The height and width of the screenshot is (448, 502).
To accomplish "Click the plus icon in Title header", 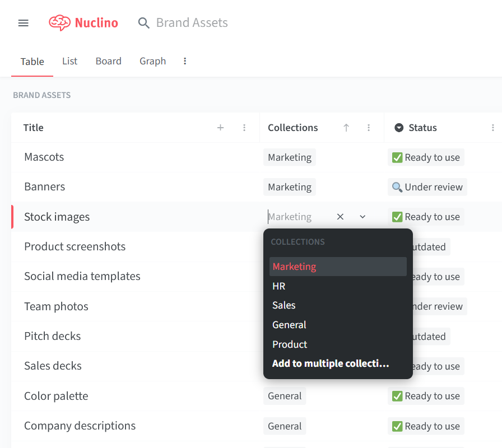I will pos(221,128).
